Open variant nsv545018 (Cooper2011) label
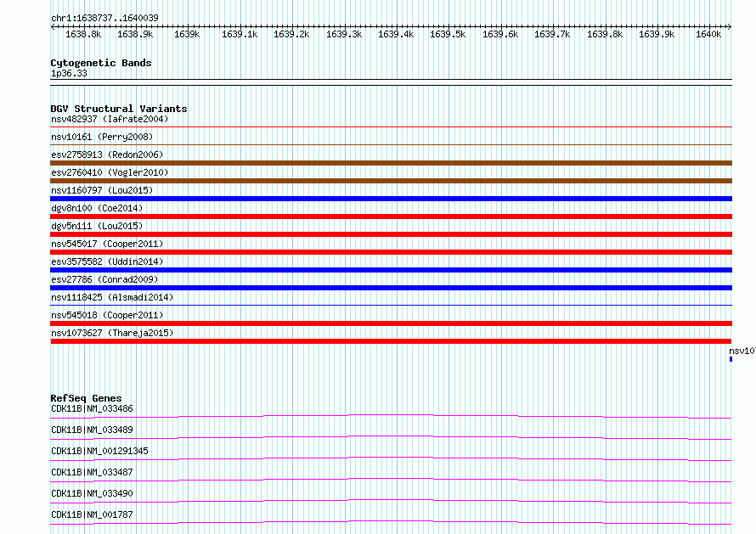756x534 pixels. point(107,315)
